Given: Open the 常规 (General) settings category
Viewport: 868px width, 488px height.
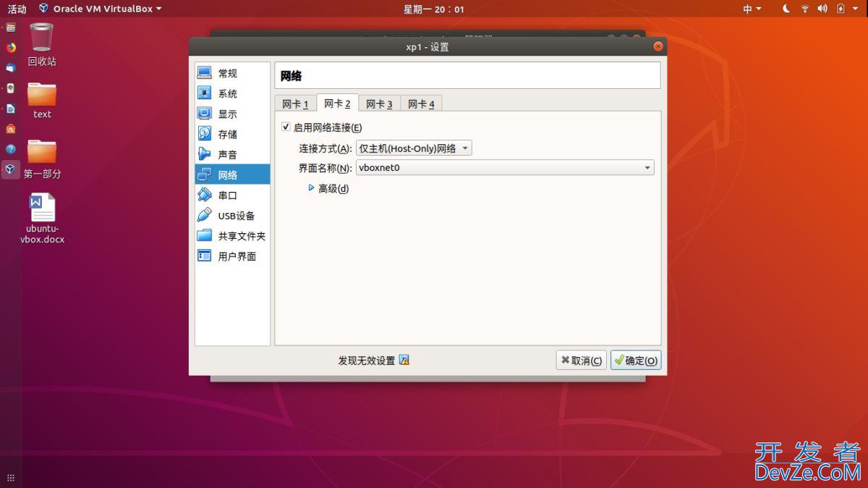Looking at the screenshot, I should tap(232, 73).
